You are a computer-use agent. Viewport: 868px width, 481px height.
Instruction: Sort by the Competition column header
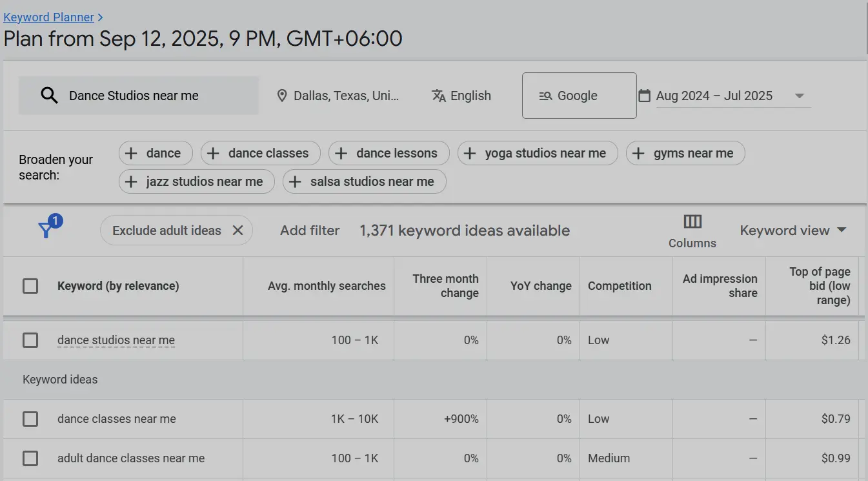(620, 285)
